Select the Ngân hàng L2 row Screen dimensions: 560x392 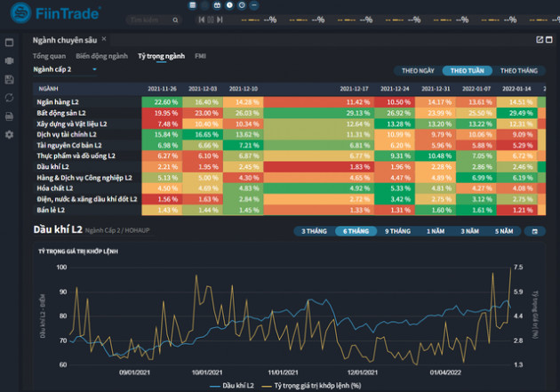coord(289,102)
